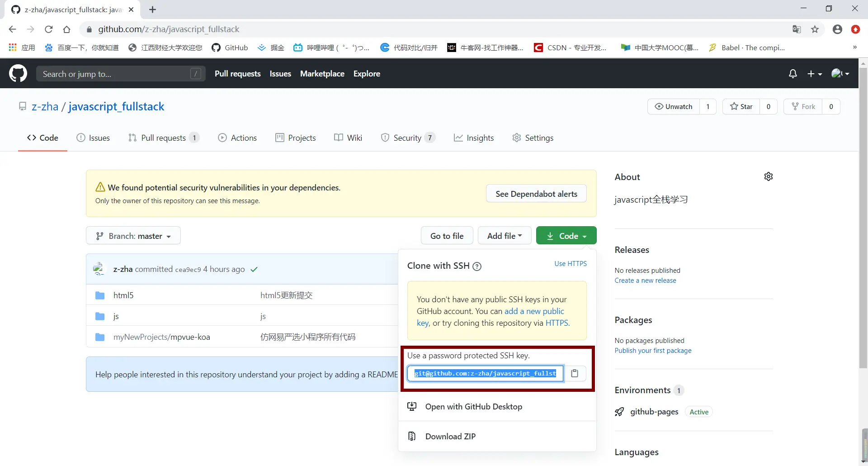868x466 pixels.
Task: Open browser home page
Action: [67, 29]
